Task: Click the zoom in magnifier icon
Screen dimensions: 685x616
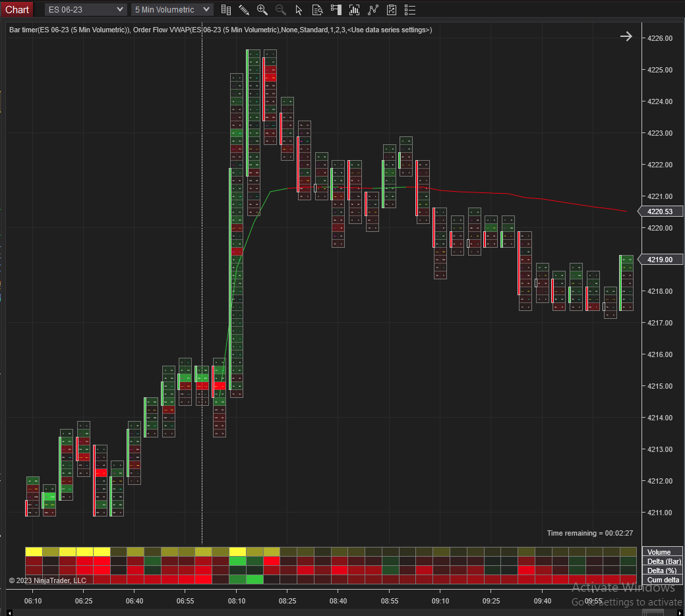Action: pyautogui.click(x=262, y=10)
